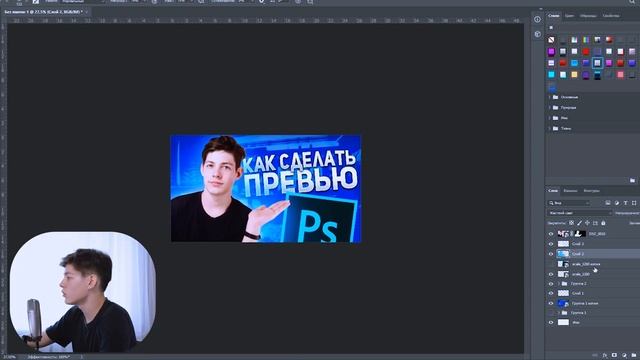
Task: Lock transparent pixels icon in Layers panel
Action: tap(571, 223)
